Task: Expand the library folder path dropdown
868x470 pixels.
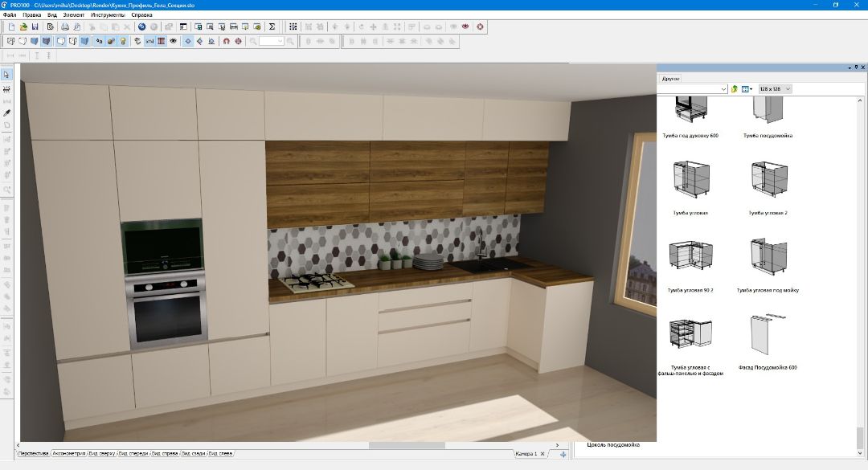Action: pos(723,88)
